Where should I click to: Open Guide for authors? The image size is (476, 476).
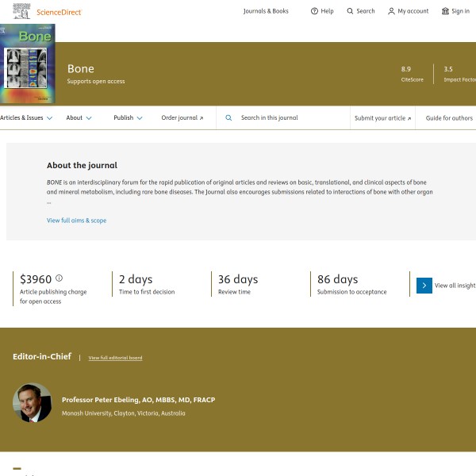[x=449, y=117]
